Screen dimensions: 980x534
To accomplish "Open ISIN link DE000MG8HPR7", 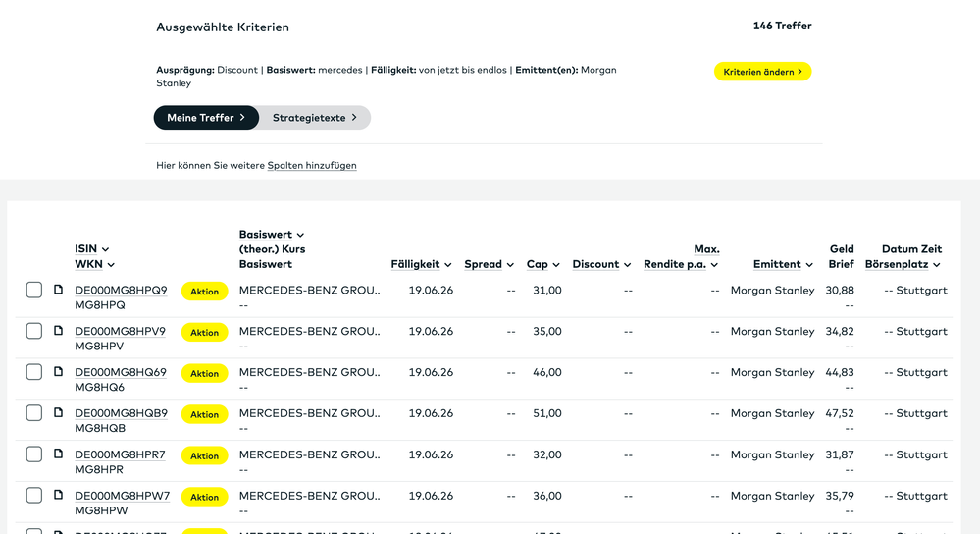I will click(120, 454).
